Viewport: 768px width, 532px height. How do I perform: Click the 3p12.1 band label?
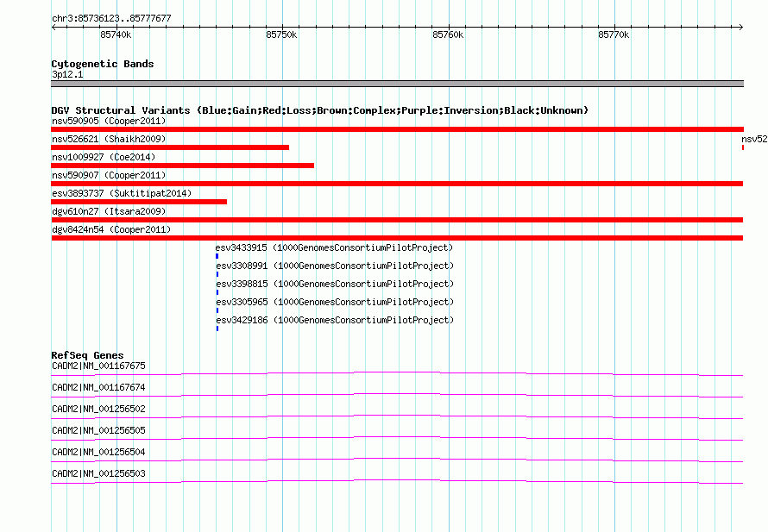67,74
